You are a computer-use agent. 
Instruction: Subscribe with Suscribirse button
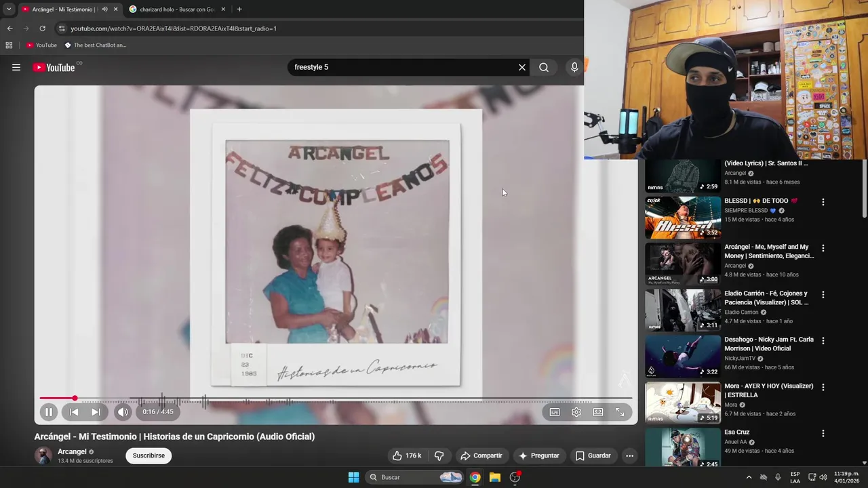click(x=149, y=455)
